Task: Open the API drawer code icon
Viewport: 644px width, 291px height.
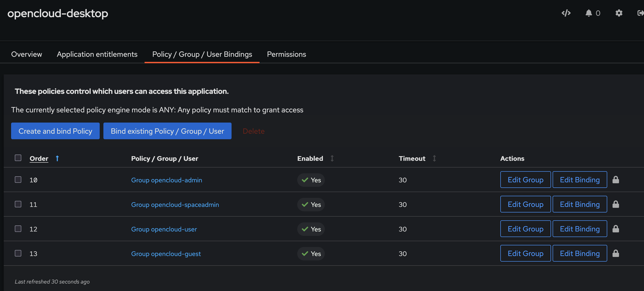Action: 566,13
